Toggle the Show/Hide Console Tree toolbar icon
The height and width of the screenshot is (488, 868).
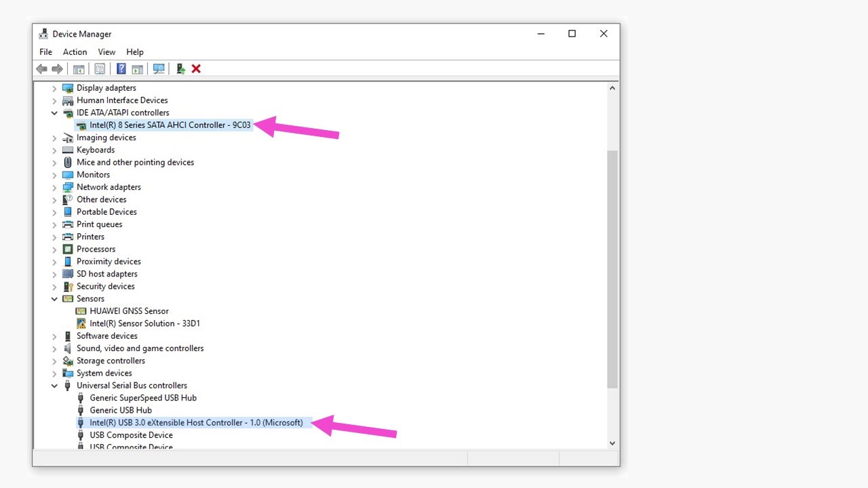coord(79,69)
